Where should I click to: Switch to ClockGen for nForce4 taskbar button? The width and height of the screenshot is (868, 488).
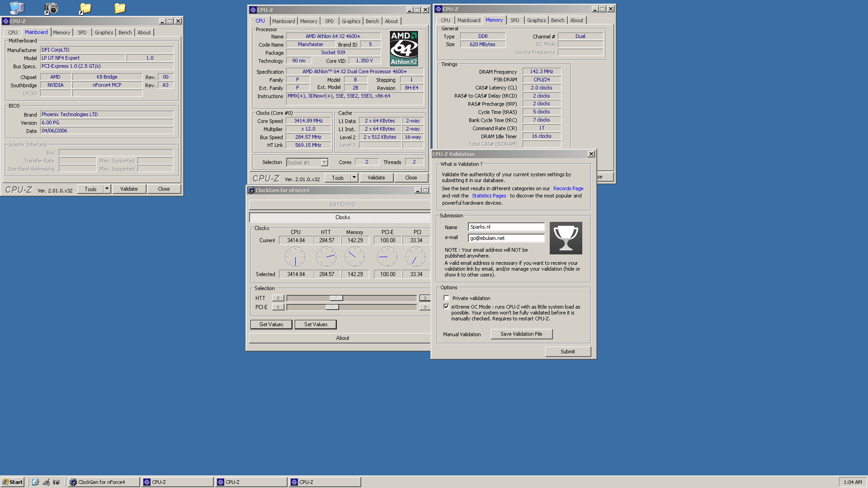[104, 482]
